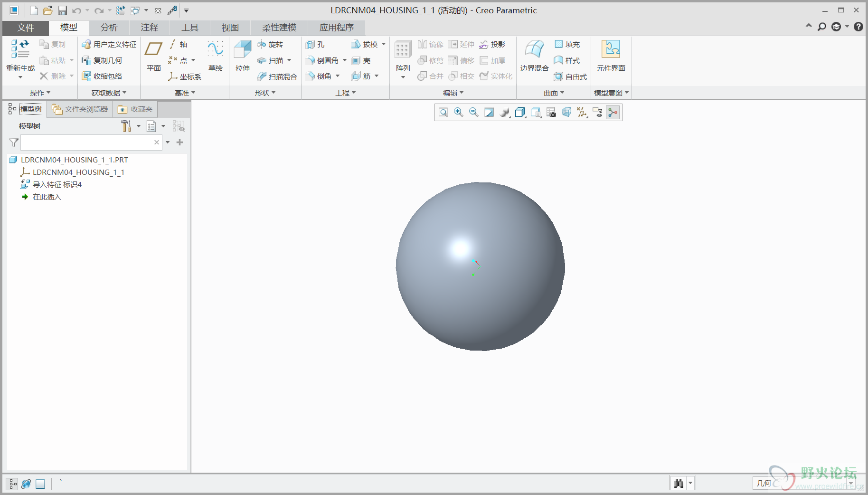The image size is (868, 495).
Task: Click the 用户定义特征 button
Action: coord(109,45)
